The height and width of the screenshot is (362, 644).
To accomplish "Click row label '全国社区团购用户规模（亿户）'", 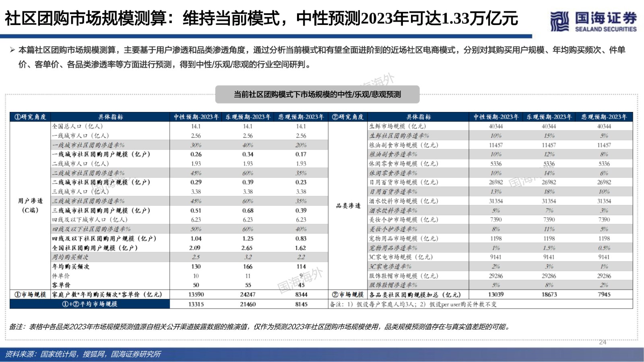I will (95, 248).
